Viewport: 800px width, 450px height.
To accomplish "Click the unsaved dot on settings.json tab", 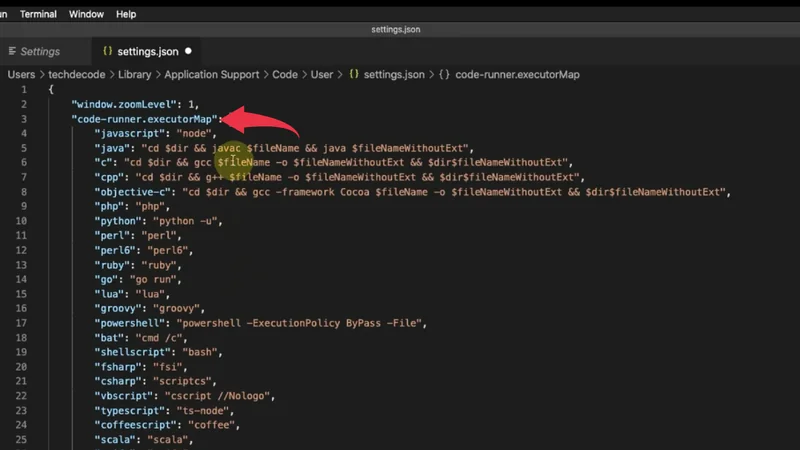I will tap(187, 51).
